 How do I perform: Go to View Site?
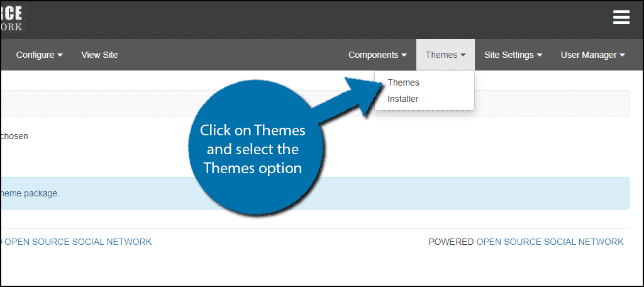(99, 55)
